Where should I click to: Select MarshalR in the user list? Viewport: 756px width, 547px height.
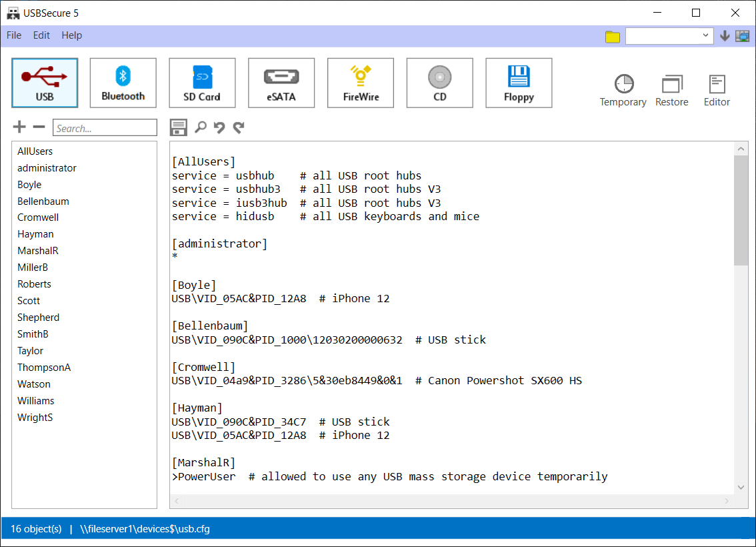point(37,251)
